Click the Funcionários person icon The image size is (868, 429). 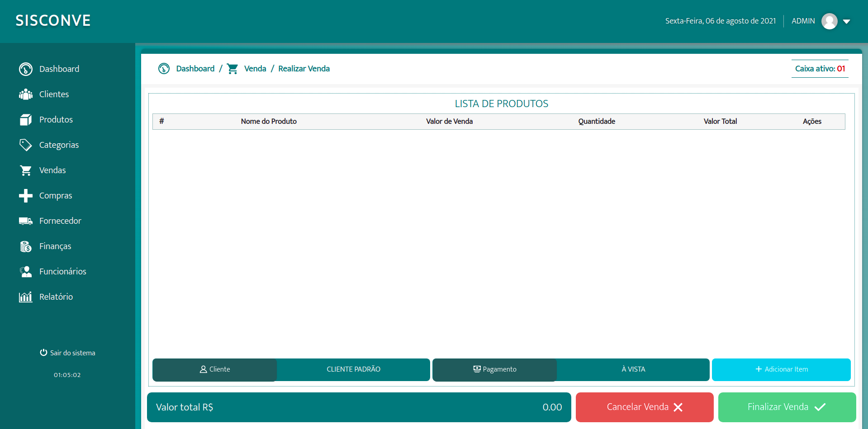[x=26, y=272]
